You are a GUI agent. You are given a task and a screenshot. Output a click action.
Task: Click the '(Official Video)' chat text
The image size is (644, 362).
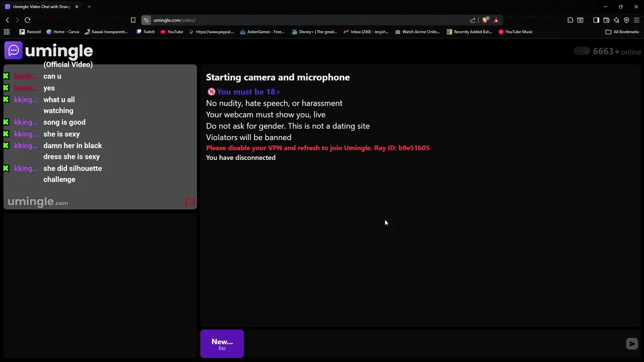coord(68,64)
